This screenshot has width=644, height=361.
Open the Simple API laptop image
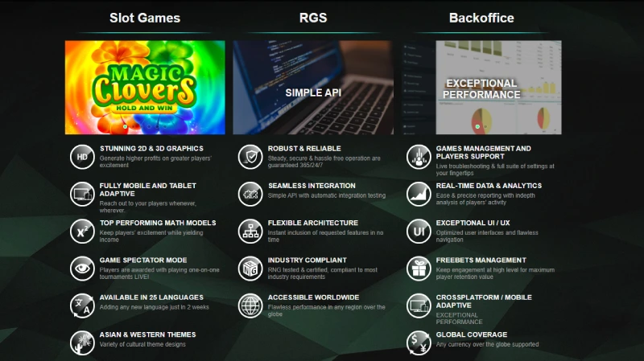tap(313, 88)
